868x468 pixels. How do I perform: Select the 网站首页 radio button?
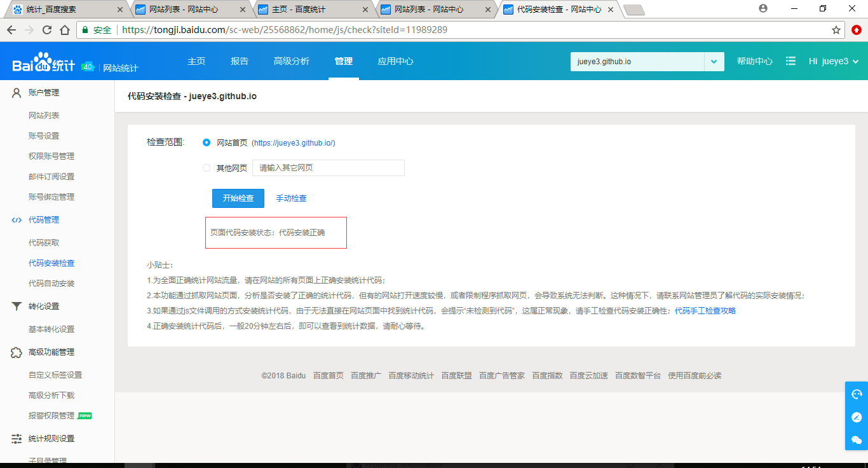pos(207,142)
